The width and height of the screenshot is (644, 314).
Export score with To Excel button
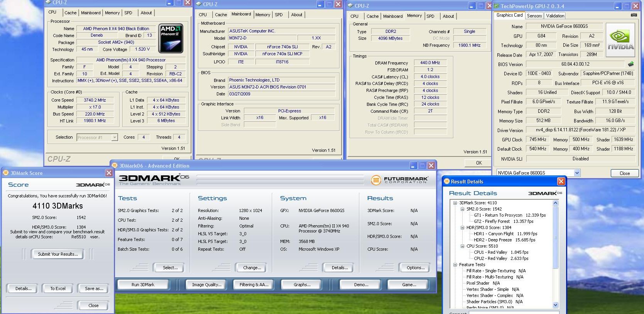tap(58, 289)
